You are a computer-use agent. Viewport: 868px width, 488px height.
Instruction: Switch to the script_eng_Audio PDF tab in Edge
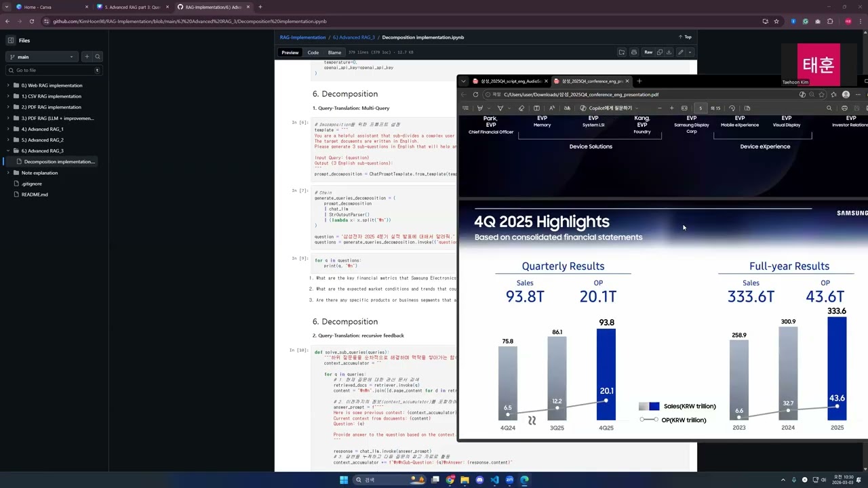pos(511,81)
